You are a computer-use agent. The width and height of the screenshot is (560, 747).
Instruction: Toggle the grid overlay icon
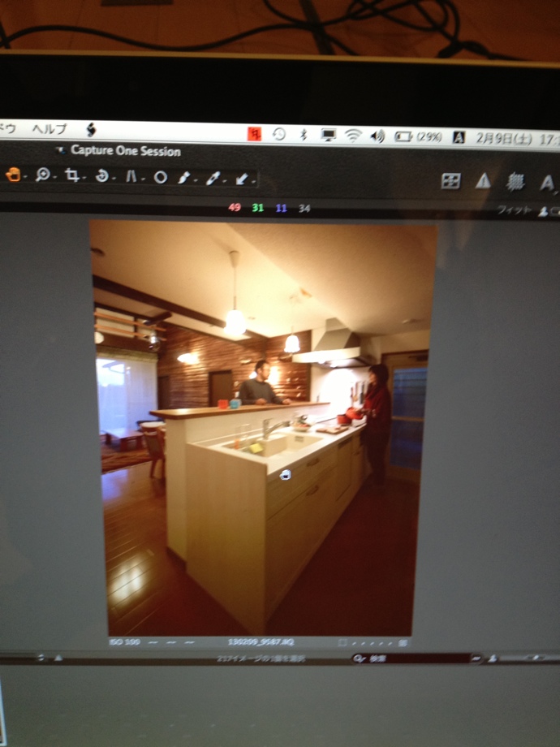[x=450, y=181]
